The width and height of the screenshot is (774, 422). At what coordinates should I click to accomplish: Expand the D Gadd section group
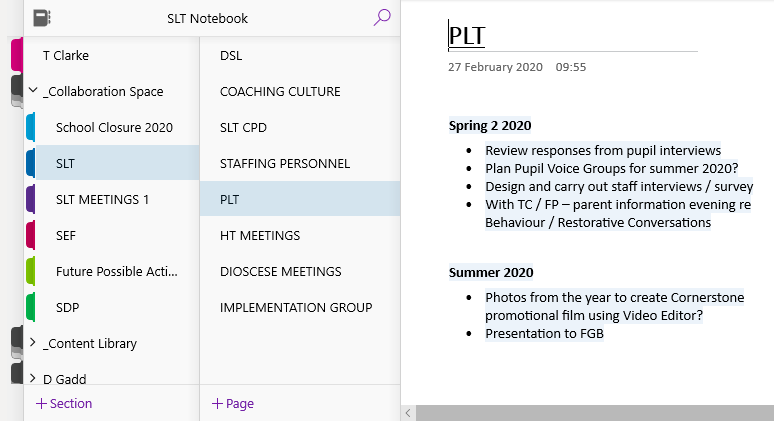[33, 379]
